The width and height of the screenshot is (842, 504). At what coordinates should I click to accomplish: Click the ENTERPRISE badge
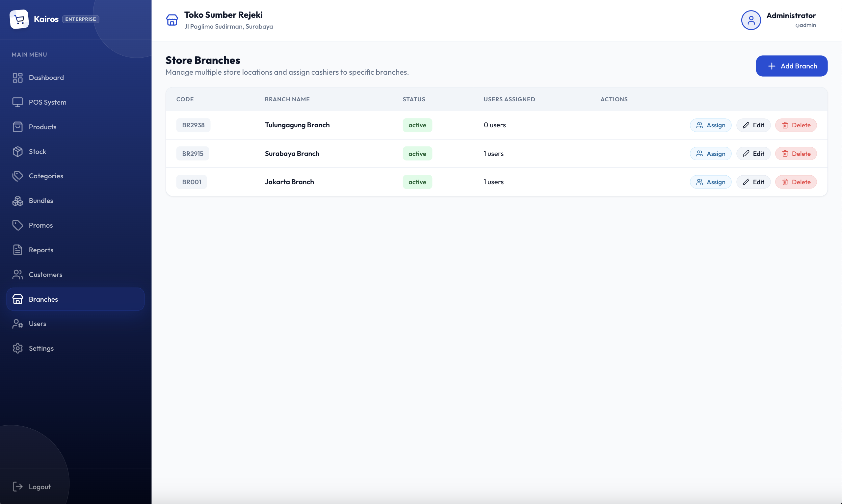(x=81, y=19)
